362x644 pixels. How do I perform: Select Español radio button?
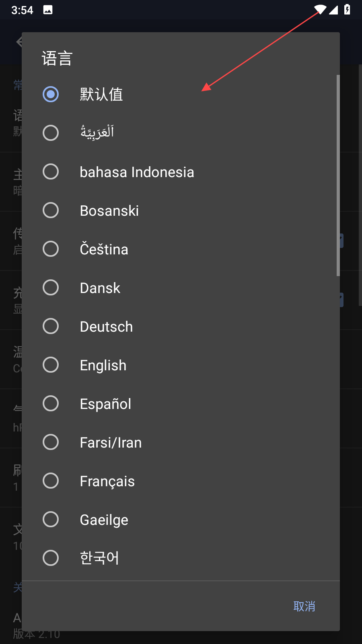[51, 403]
